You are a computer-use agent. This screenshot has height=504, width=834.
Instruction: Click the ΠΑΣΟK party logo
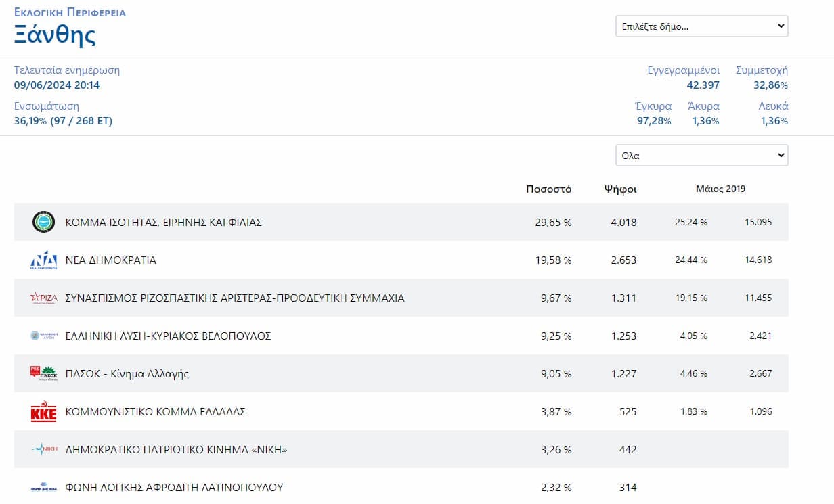pyautogui.click(x=44, y=373)
